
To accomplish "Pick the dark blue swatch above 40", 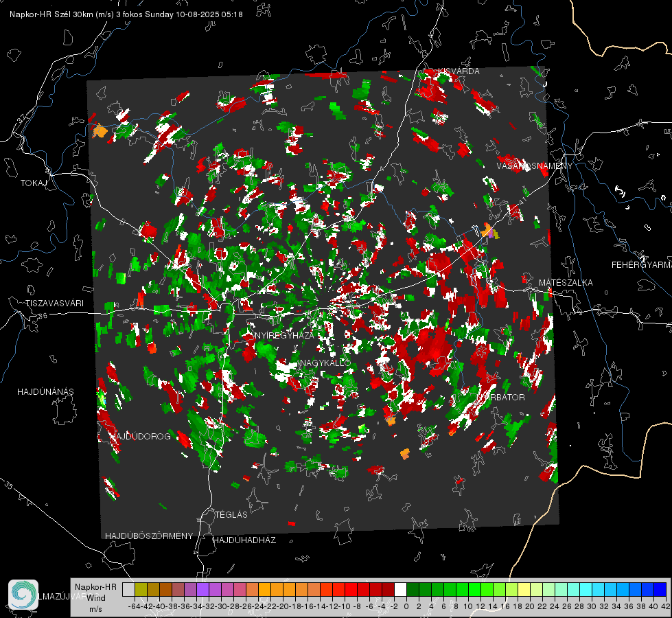I will (x=660, y=589).
